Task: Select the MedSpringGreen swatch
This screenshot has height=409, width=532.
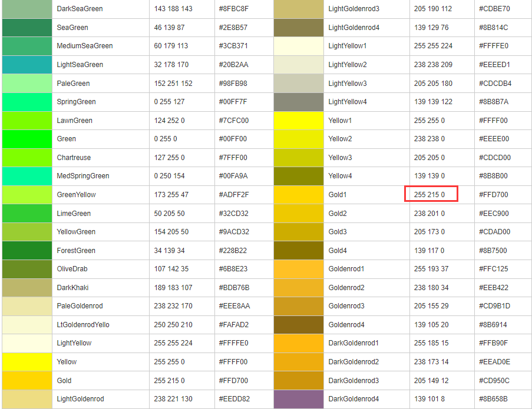Action: pos(27,176)
